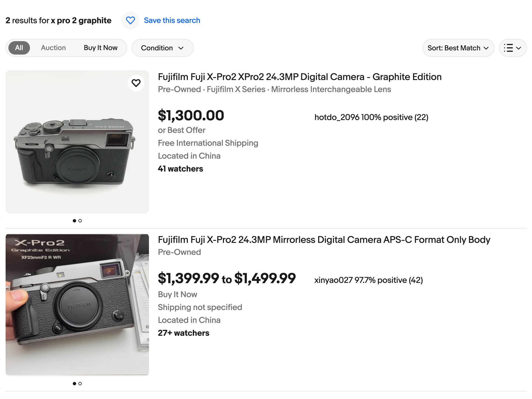Select the Buy It Now tab
Viewport: 532px width, 399px height.
click(101, 48)
